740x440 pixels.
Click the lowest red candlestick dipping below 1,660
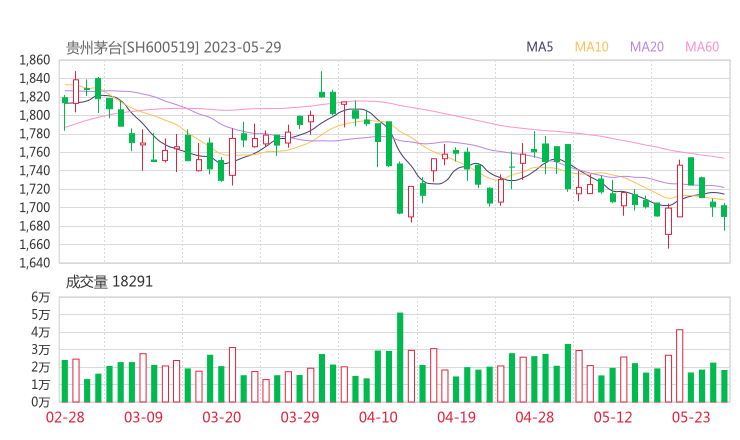click(668, 226)
